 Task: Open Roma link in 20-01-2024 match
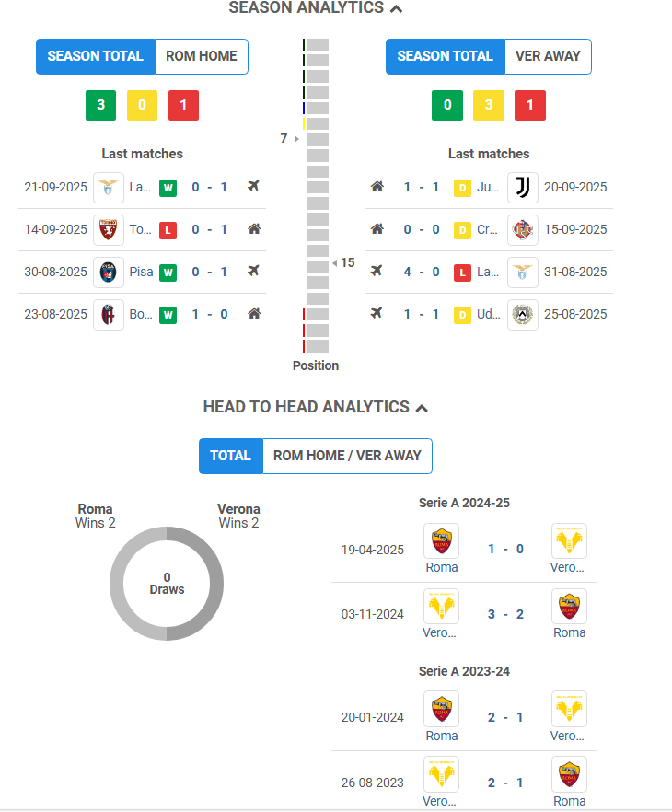(442, 736)
